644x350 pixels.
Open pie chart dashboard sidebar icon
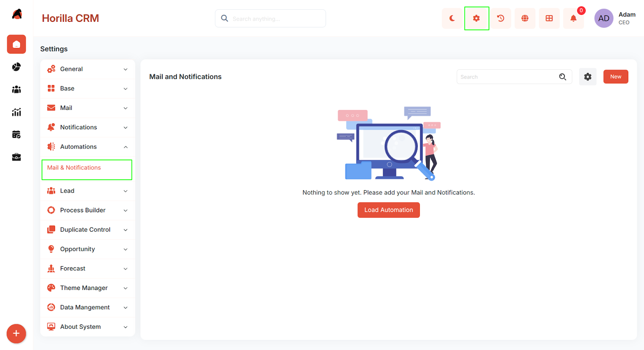tap(17, 67)
